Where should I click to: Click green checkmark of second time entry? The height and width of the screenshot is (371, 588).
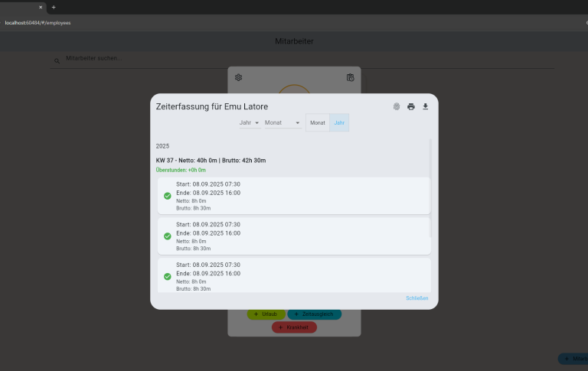point(168,236)
